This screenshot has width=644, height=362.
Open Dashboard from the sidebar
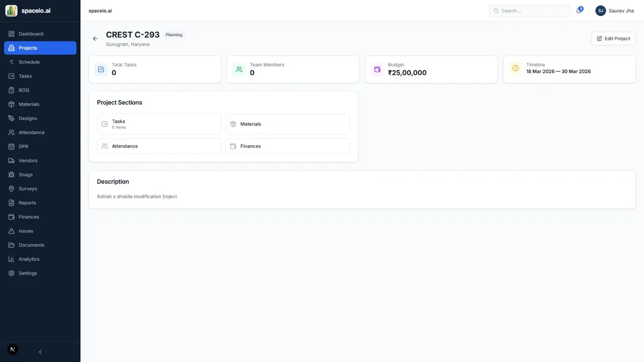40,34
